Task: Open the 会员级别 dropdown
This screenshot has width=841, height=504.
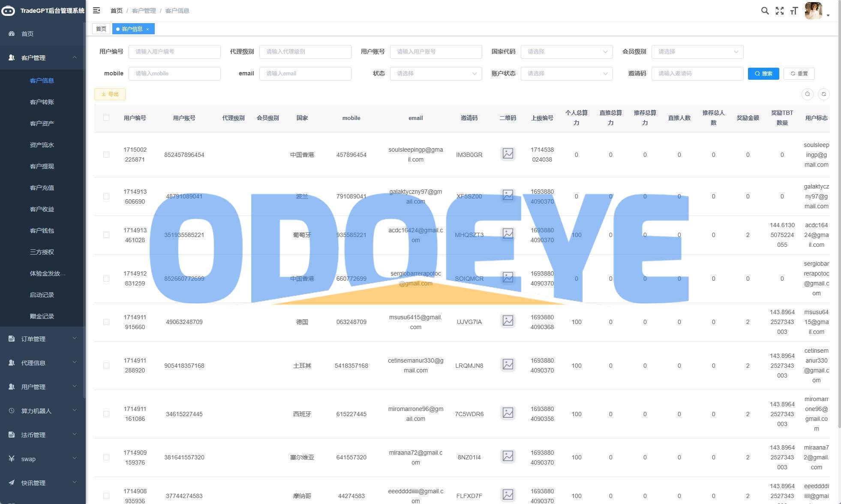Action: pos(697,51)
